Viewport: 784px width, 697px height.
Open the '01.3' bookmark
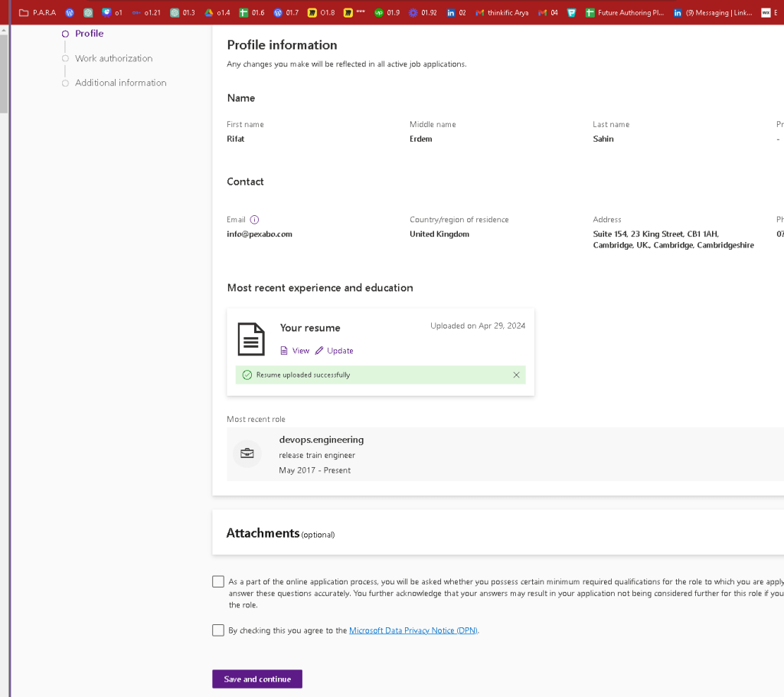click(x=182, y=12)
